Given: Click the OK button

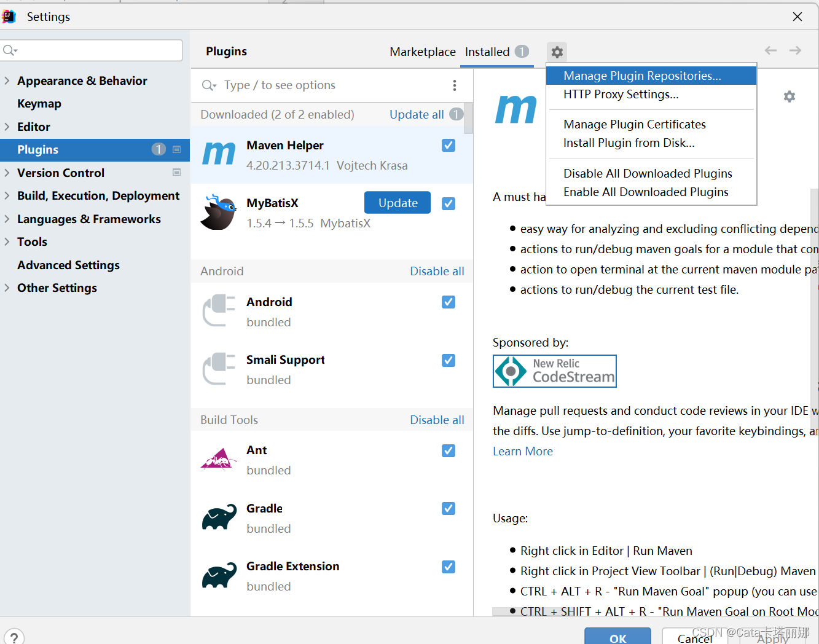Looking at the screenshot, I should click(617, 637).
